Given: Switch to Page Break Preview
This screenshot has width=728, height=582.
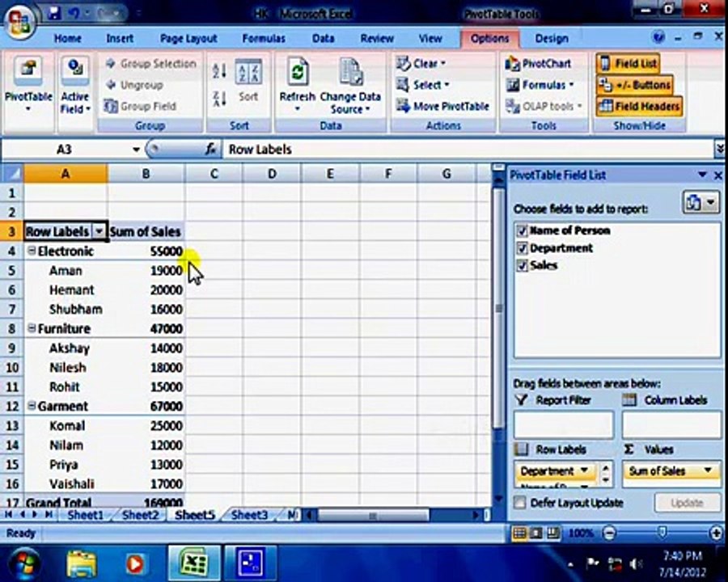Looking at the screenshot, I should pos(552,533).
